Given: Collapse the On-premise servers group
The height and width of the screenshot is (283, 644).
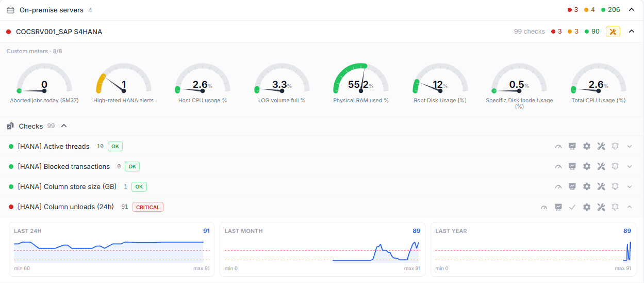Looking at the screenshot, I should click(631, 10).
